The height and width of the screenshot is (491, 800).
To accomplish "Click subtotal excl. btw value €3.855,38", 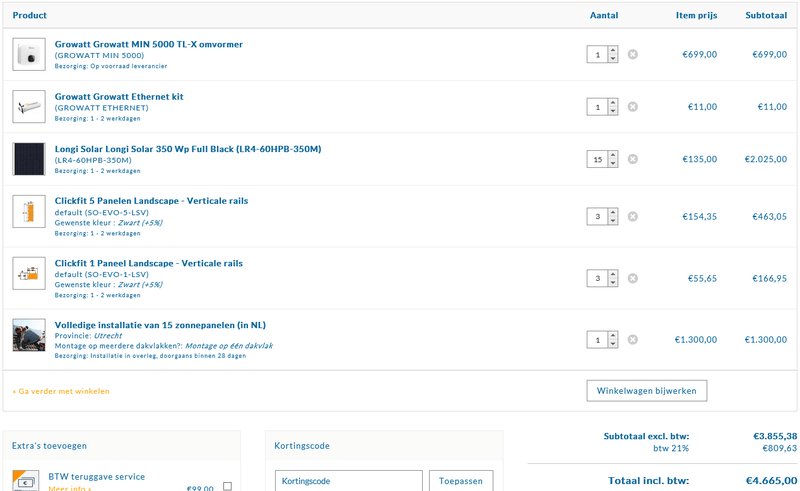I will click(x=775, y=436).
